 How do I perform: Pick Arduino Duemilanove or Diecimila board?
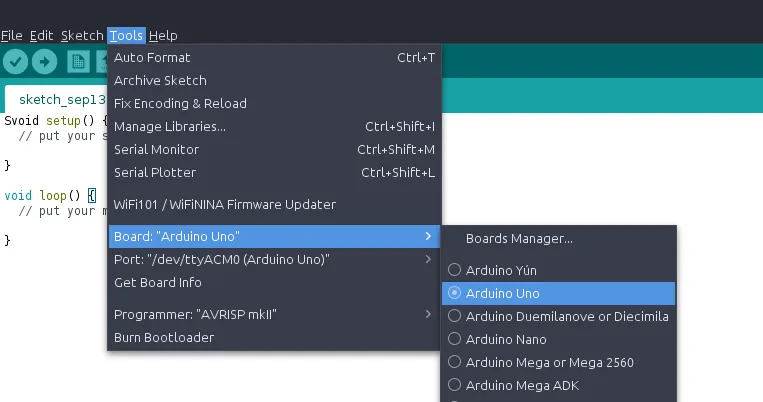(567, 316)
